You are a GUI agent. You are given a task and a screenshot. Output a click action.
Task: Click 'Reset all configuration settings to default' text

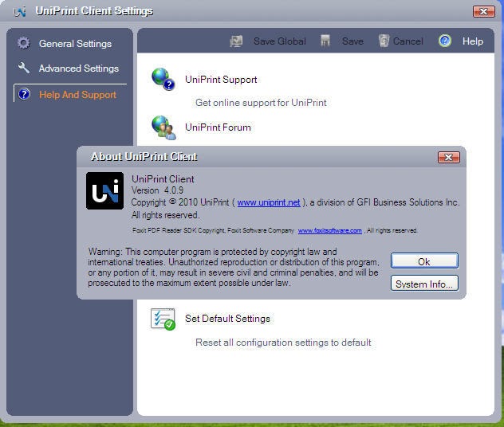pyautogui.click(x=283, y=343)
